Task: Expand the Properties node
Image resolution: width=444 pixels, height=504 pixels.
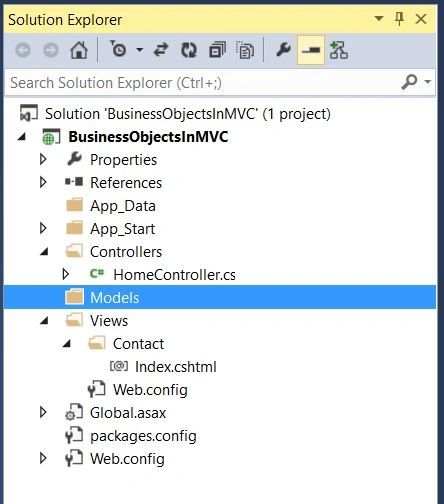Action: pyautogui.click(x=43, y=159)
